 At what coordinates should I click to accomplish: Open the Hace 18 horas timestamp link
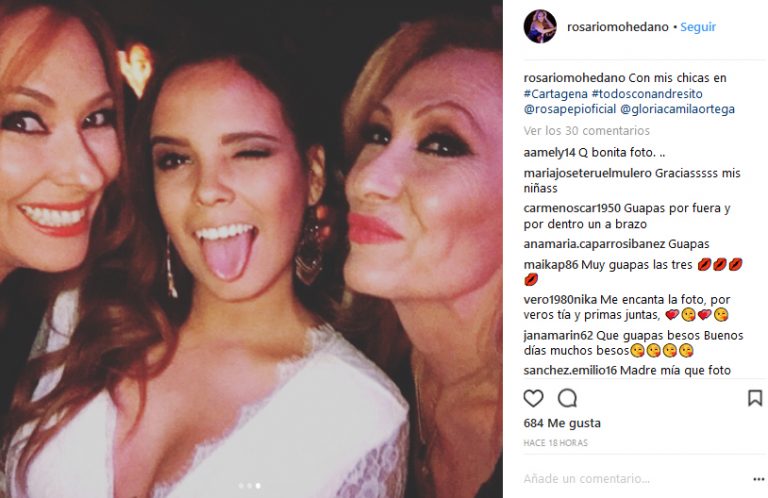pos(555,443)
